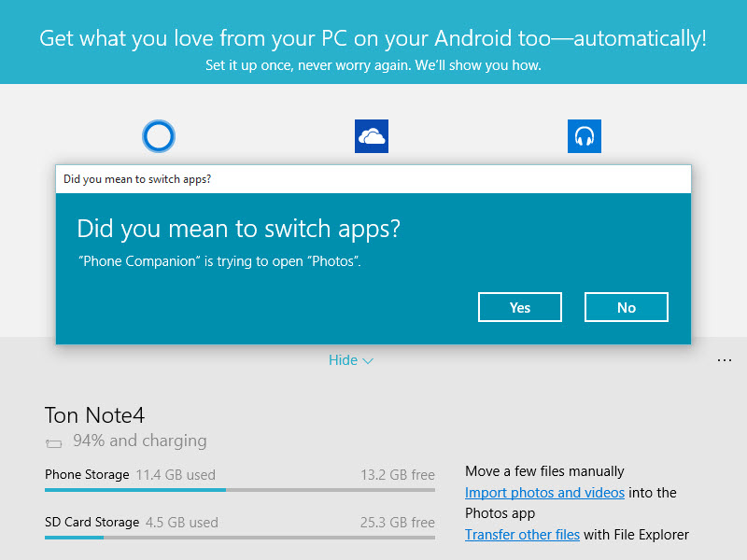This screenshot has height=560, width=747.
Task: Open the Cortana circle icon
Action: tap(159, 136)
